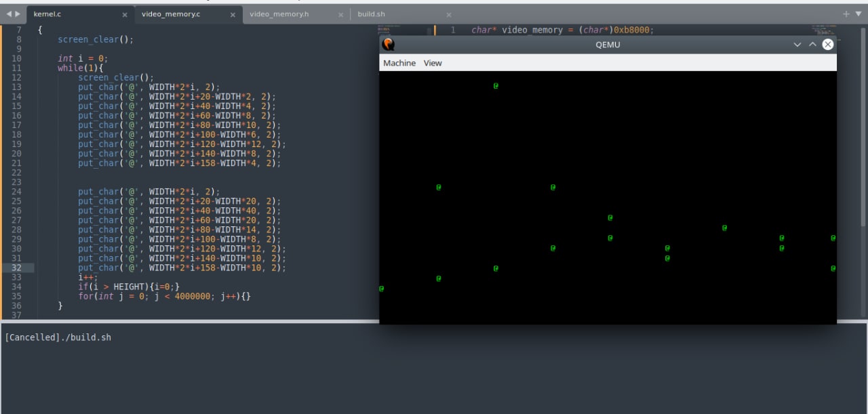The image size is (868, 414).
Task: Click the put_char line with WIDTH*2*i+158-WIDTH*10
Action: pyautogui.click(x=182, y=268)
